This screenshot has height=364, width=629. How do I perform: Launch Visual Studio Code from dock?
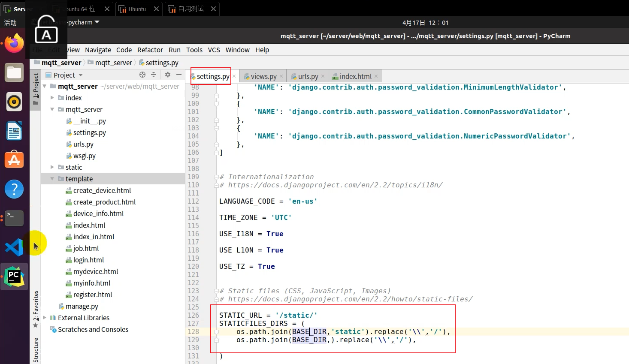14,247
